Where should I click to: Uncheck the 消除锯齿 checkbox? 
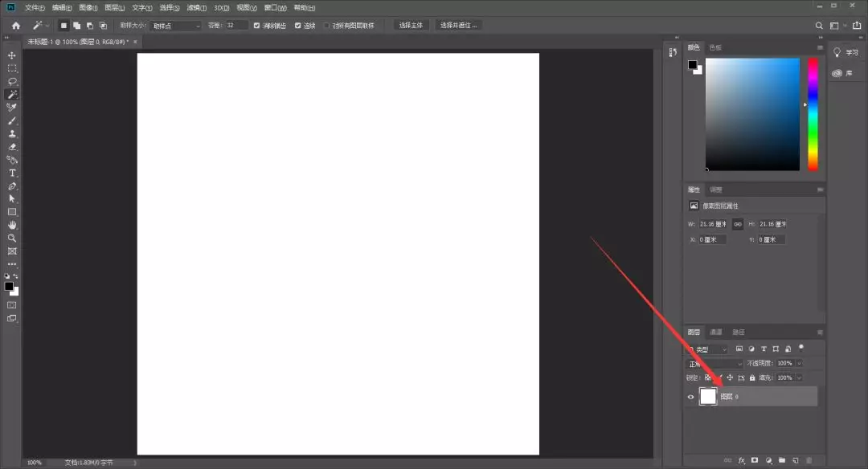point(257,26)
